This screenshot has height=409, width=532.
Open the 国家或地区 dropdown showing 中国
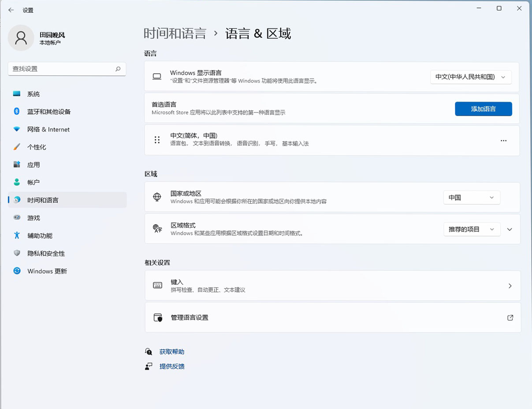(472, 197)
